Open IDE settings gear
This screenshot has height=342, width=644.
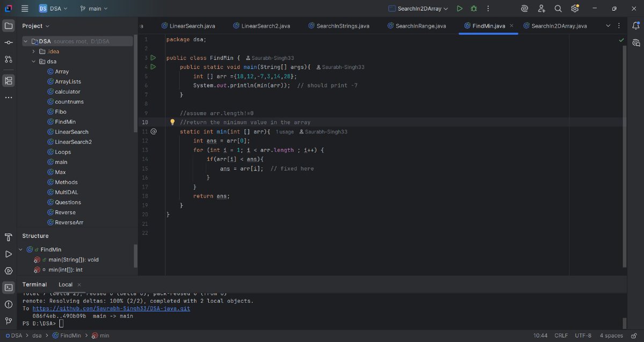point(575,9)
